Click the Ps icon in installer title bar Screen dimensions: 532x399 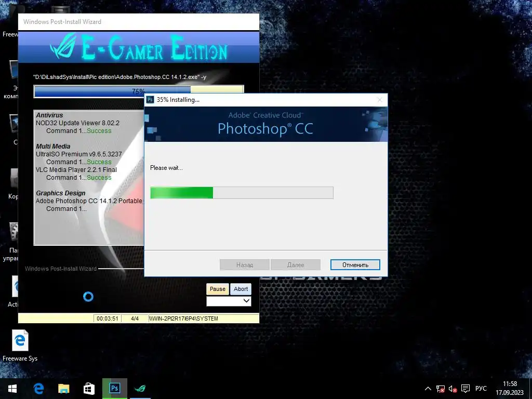[x=150, y=100]
